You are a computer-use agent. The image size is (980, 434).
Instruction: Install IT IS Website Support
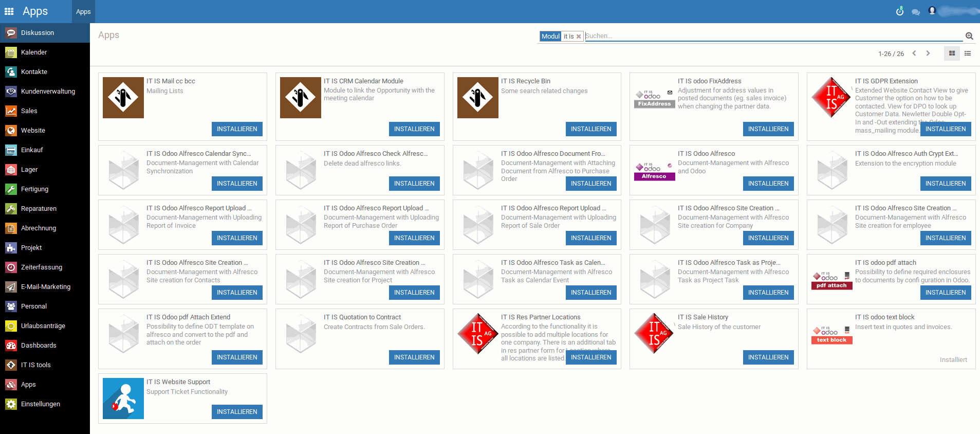click(x=237, y=412)
